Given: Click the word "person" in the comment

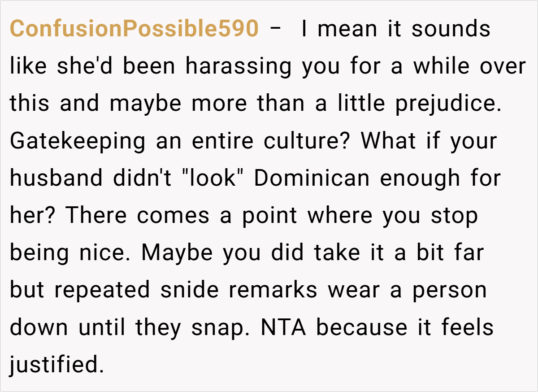Looking at the screenshot, I should pyautogui.click(x=449, y=290).
